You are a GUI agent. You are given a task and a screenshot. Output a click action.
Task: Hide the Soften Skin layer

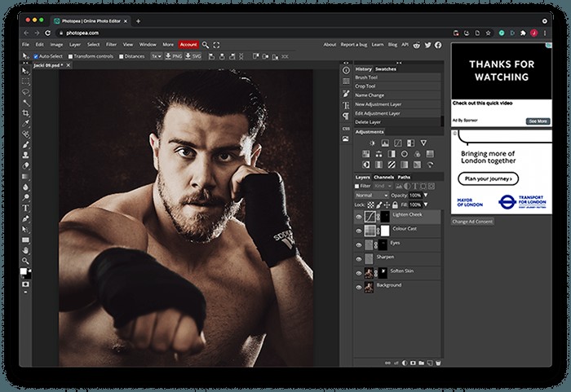pyautogui.click(x=359, y=273)
